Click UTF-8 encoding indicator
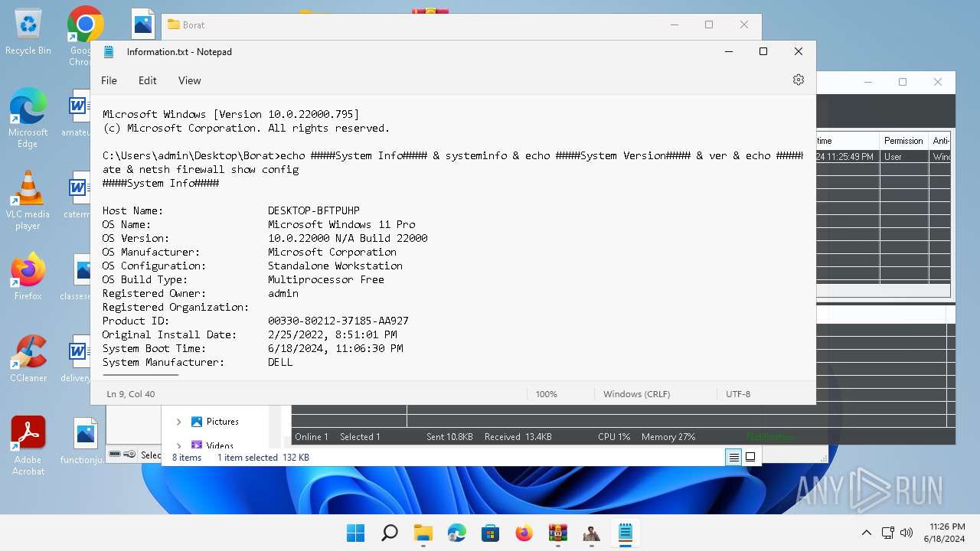Viewport: 980px width, 551px height. [x=738, y=394]
